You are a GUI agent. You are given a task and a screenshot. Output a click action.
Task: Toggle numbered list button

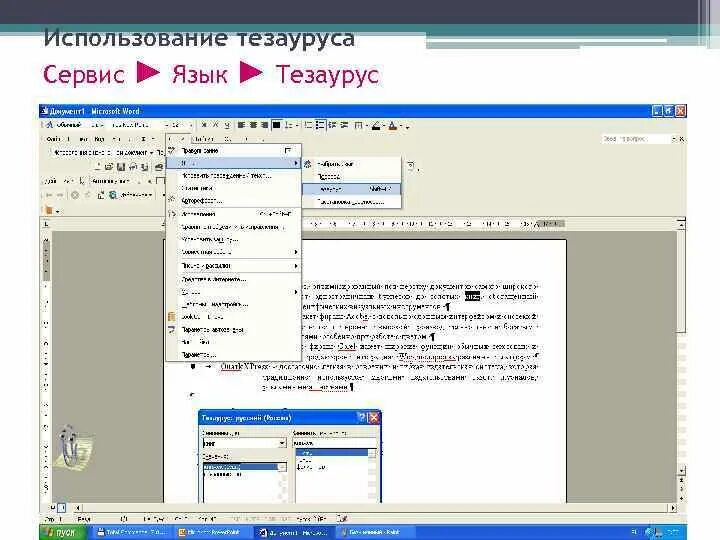click(309, 125)
